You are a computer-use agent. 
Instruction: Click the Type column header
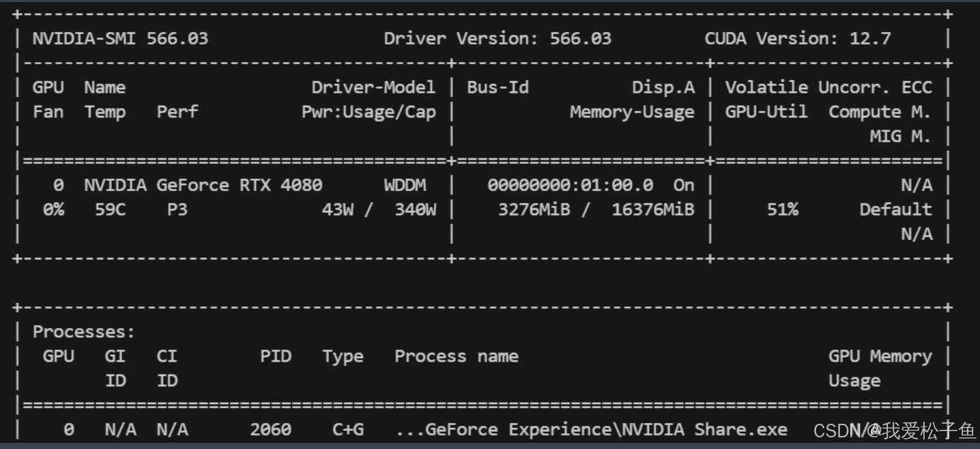point(343,357)
